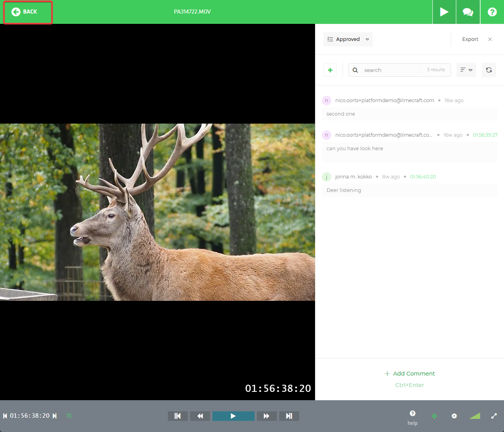Screen dimensions: 504x432
Task: Click the green crosshair icon
Action: coord(434,416)
